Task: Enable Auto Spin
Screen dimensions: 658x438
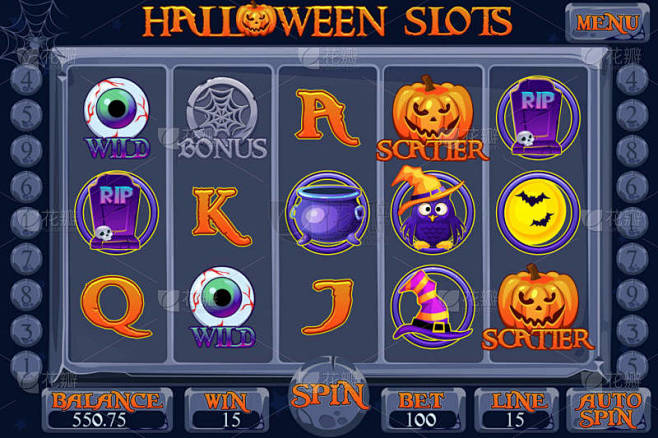Action: click(608, 410)
